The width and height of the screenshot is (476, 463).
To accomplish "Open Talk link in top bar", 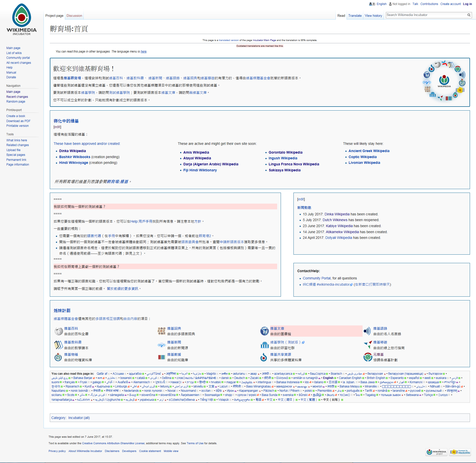I will point(415,4).
